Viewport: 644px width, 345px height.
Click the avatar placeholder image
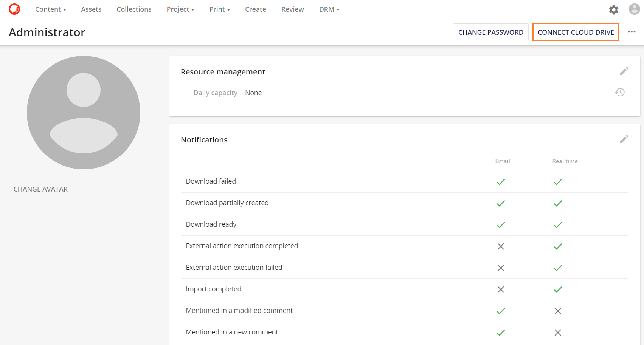pyautogui.click(x=83, y=112)
